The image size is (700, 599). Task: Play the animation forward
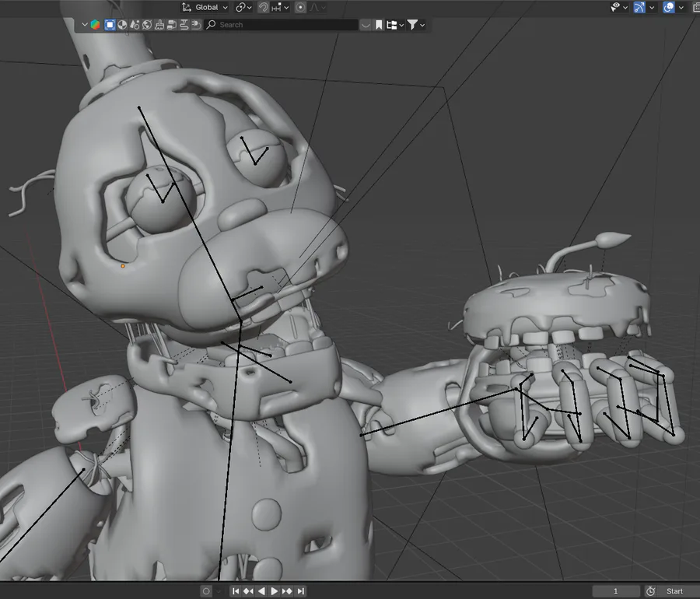(x=274, y=591)
